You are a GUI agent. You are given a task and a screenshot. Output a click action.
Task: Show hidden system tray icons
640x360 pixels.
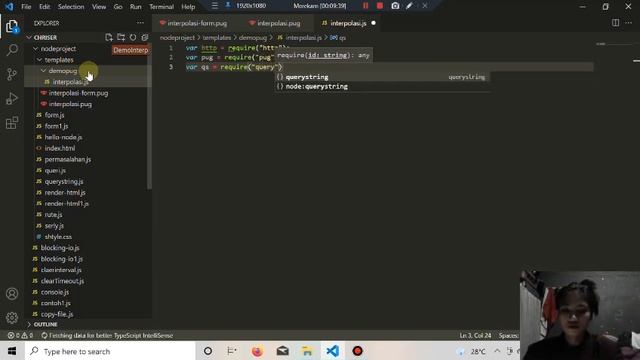[x=497, y=351]
